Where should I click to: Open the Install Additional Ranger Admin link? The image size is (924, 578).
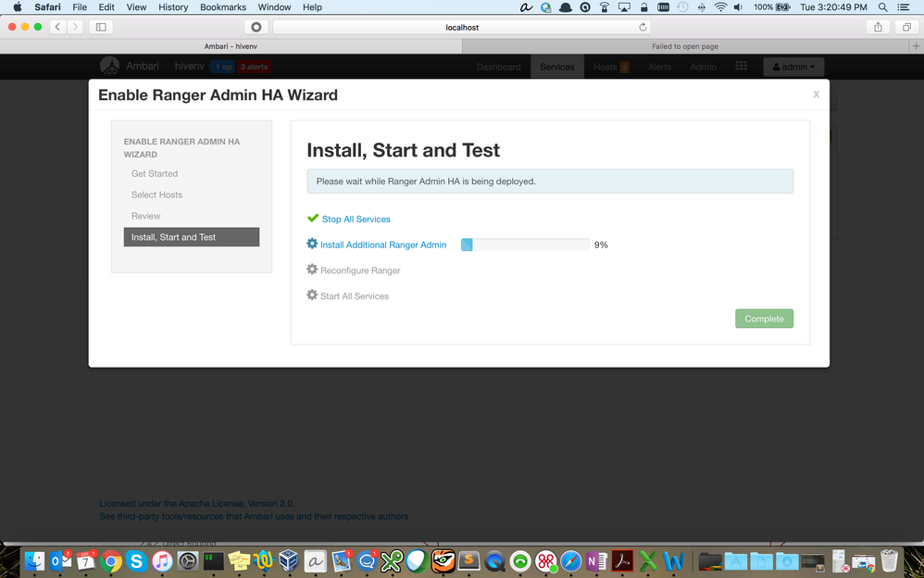(x=383, y=245)
